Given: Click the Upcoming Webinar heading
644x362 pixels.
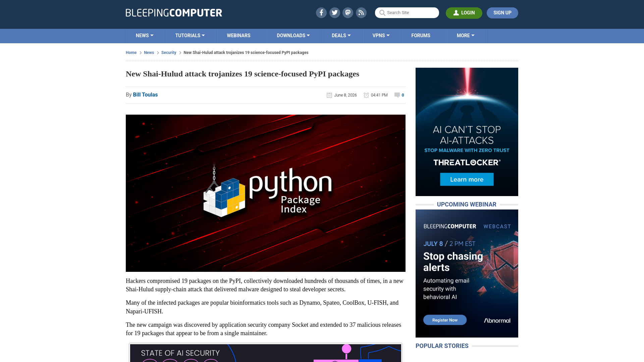Looking at the screenshot, I should point(467,204).
